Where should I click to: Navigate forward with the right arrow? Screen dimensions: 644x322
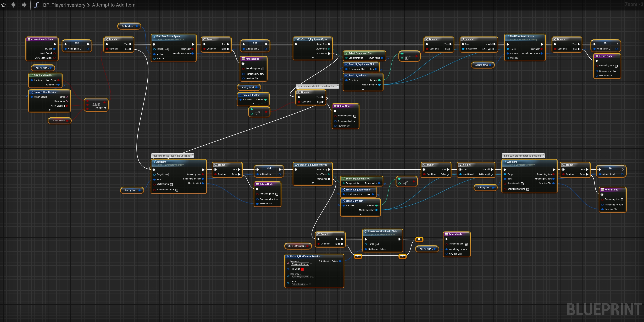tap(24, 5)
